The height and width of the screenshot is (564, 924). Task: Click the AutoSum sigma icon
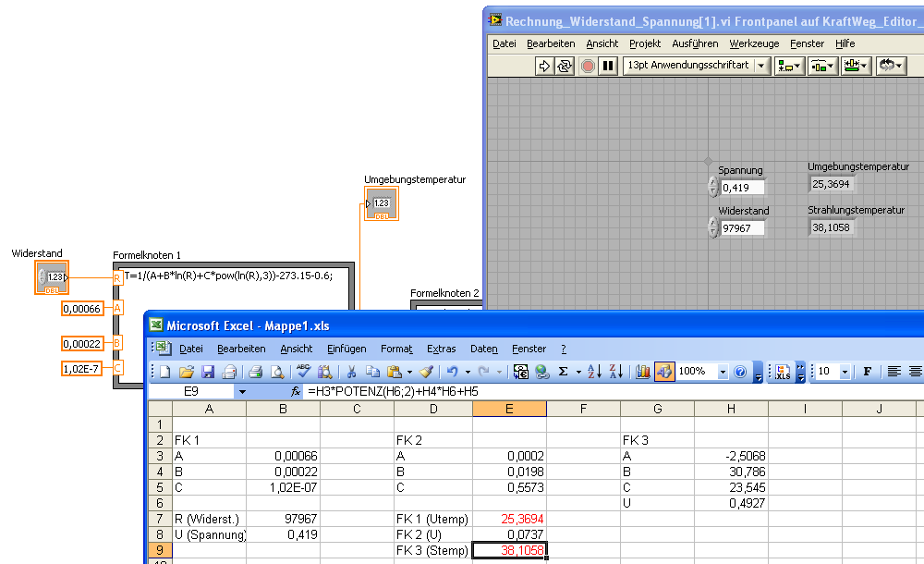pos(564,371)
